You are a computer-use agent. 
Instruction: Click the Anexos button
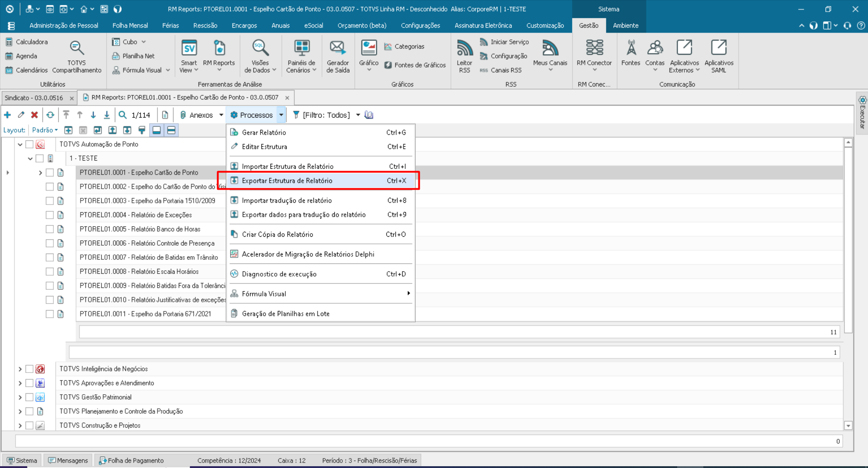pyautogui.click(x=197, y=115)
